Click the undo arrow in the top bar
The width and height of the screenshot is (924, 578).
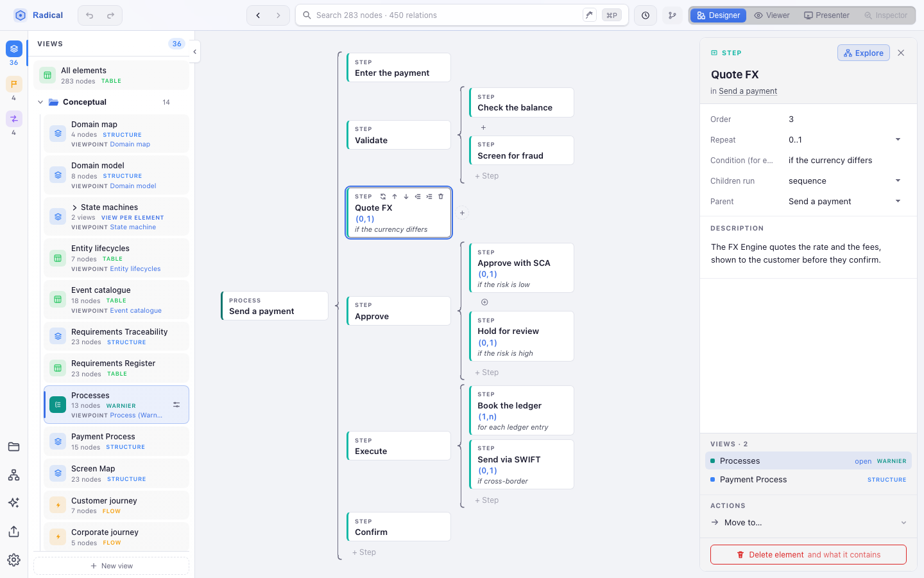[x=90, y=15]
